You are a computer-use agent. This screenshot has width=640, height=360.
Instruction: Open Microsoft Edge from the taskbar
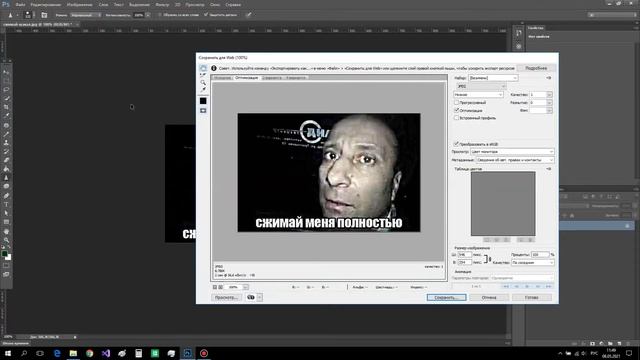coord(57,353)
